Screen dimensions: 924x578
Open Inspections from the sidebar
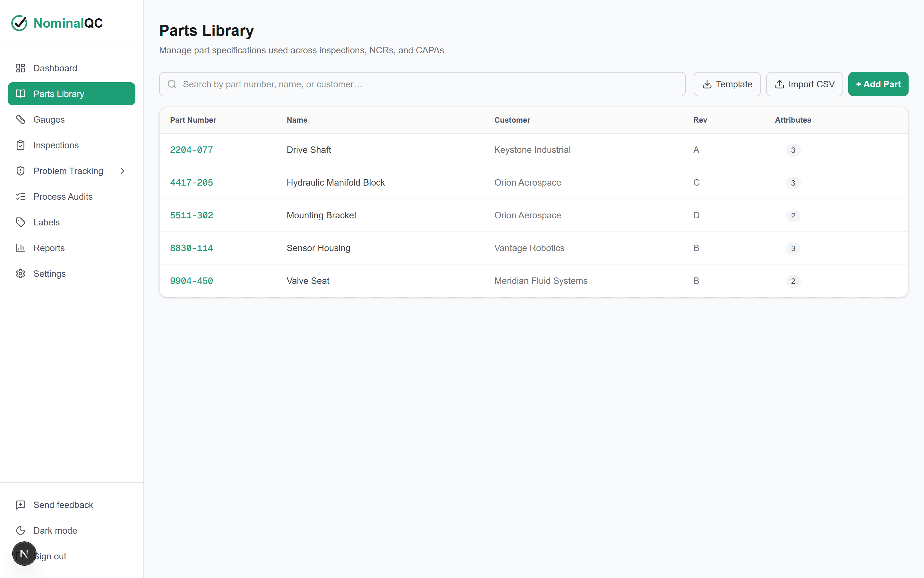coord(72,145)
